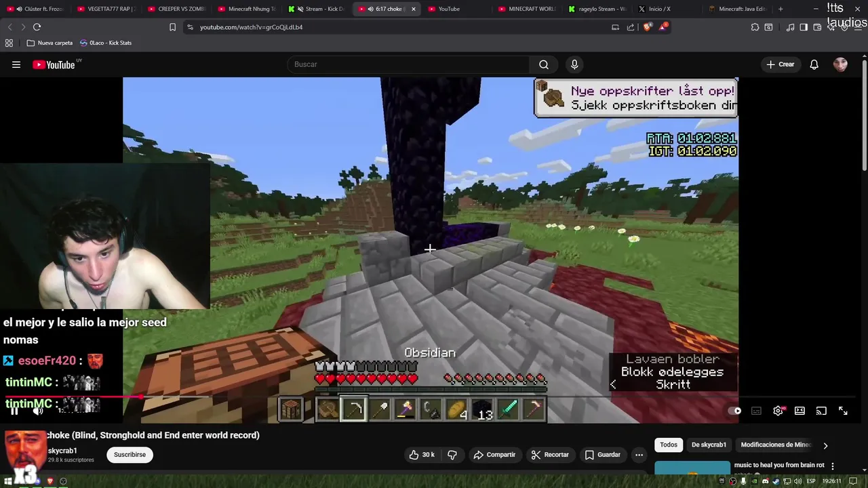Open Brave Rewards triangle icon
The width and height of the screenshot is (868, 488).
pos(664,27)
